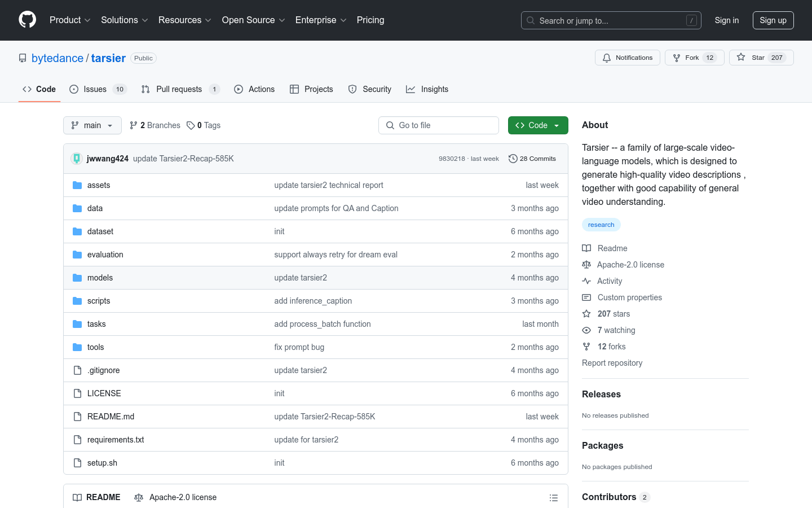
Task: Open the Releases heading link
Action: (x=601, y=394)
